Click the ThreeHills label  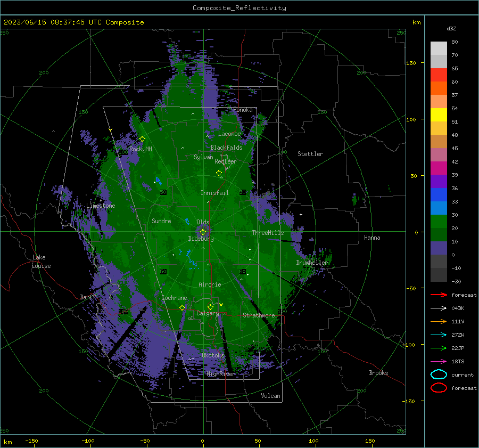[x=268, y=233]
